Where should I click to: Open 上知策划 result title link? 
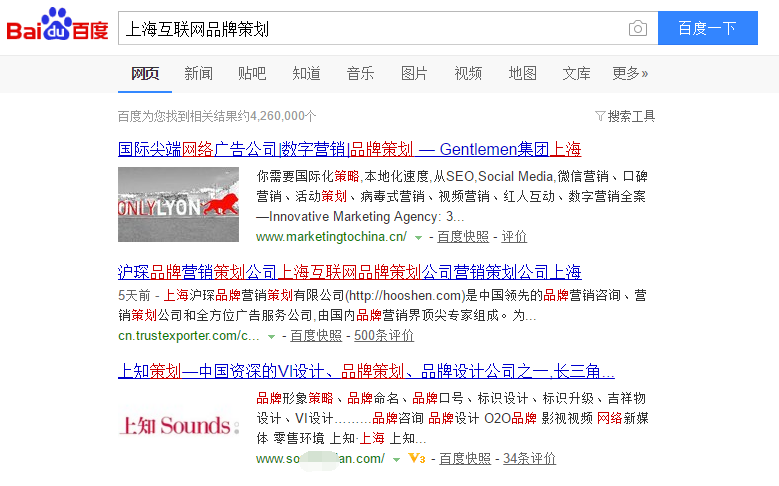click(x=366, y=371)
